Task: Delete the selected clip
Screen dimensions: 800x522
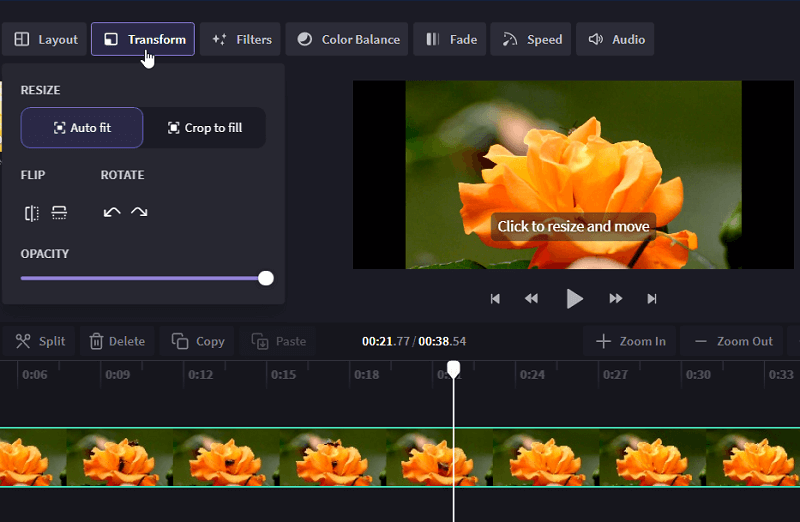Action: click(117, 341)
